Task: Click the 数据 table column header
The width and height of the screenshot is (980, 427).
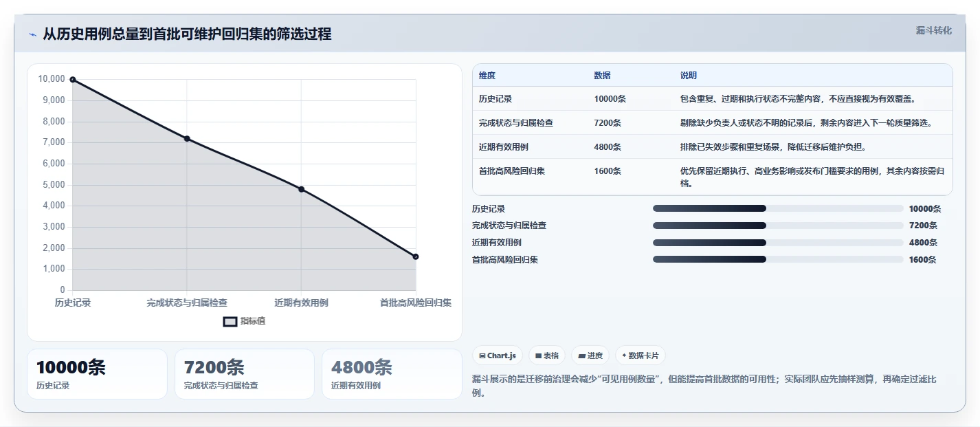Action: [x=603, y=75]
